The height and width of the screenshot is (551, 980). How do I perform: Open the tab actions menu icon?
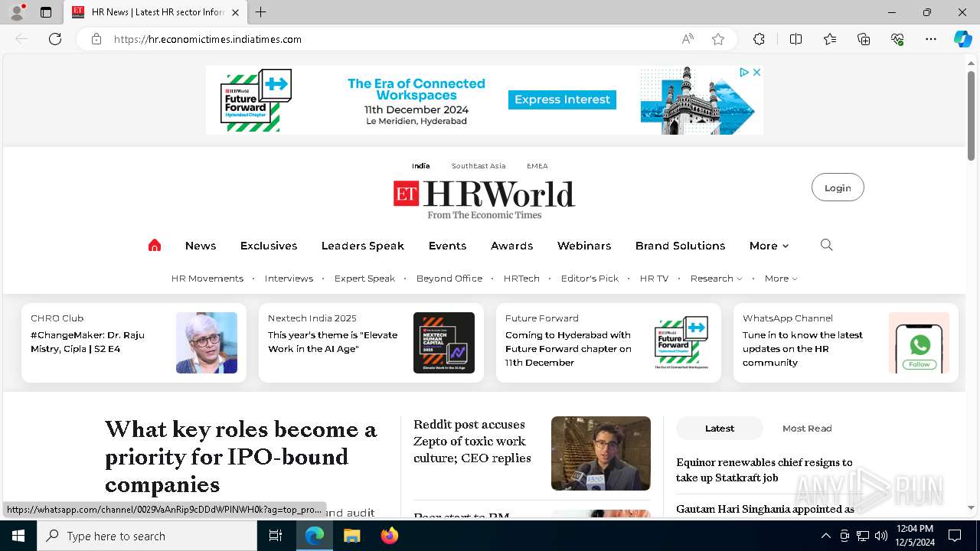point(46,12)
